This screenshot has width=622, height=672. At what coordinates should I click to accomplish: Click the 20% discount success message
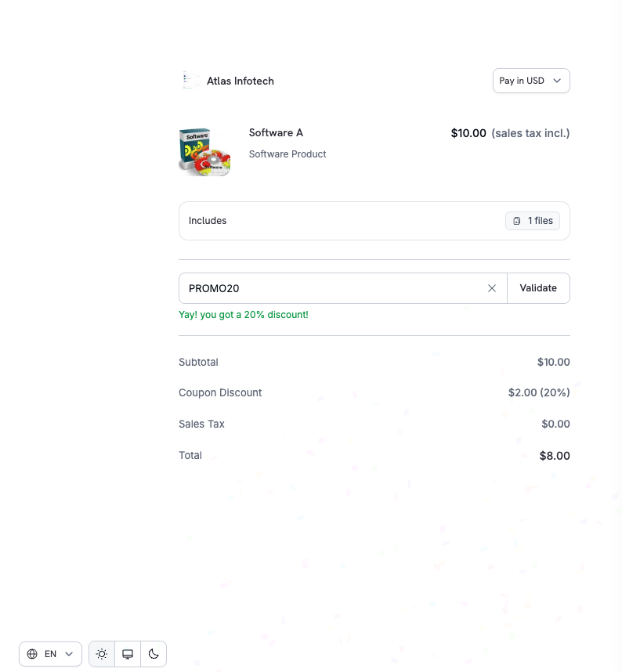[x=245, y=314]
